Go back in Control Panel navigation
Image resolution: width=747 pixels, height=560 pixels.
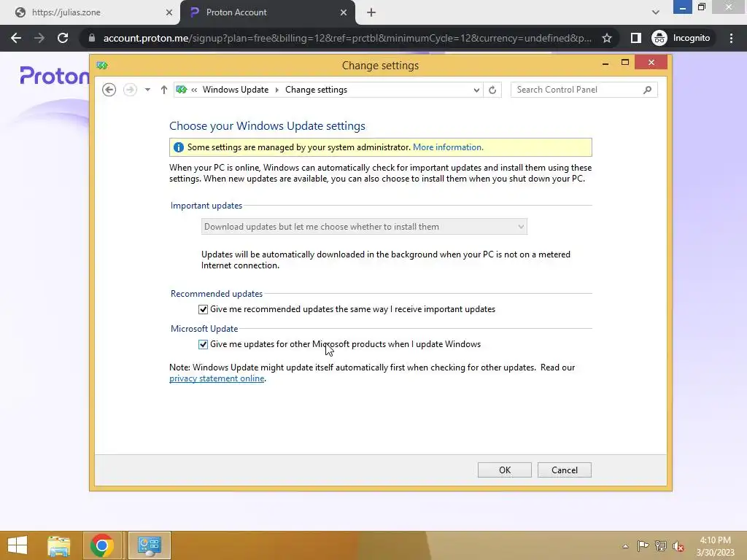(109, 90)
